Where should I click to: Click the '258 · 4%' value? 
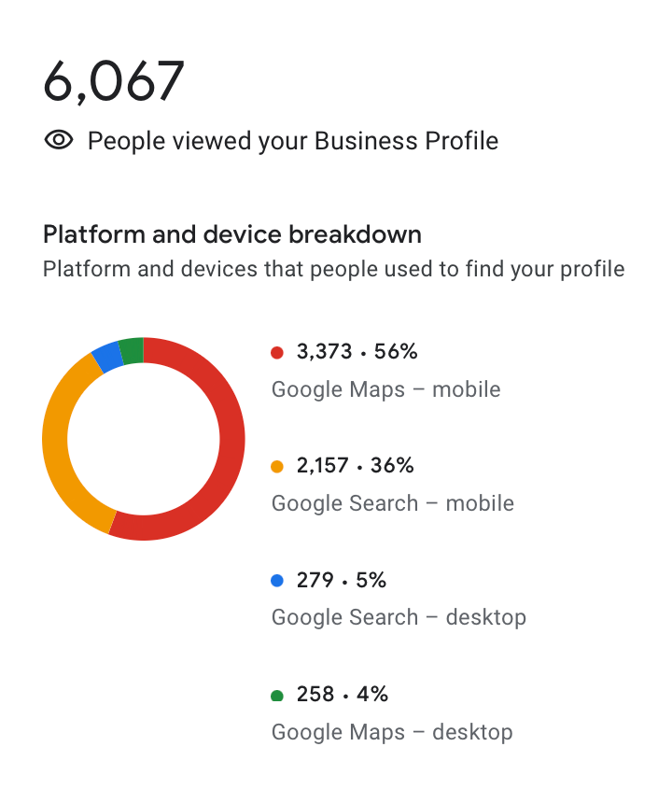tap(342, 696)
